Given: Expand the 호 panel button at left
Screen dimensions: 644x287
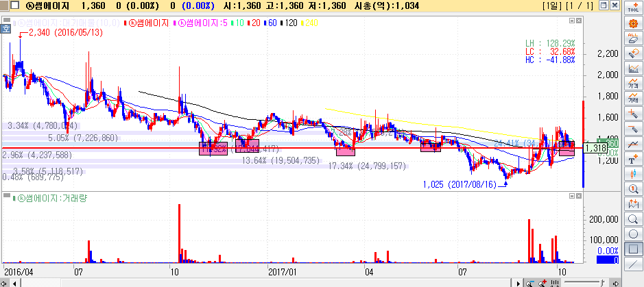Looking at the screenshot, I should coord(5,29).
